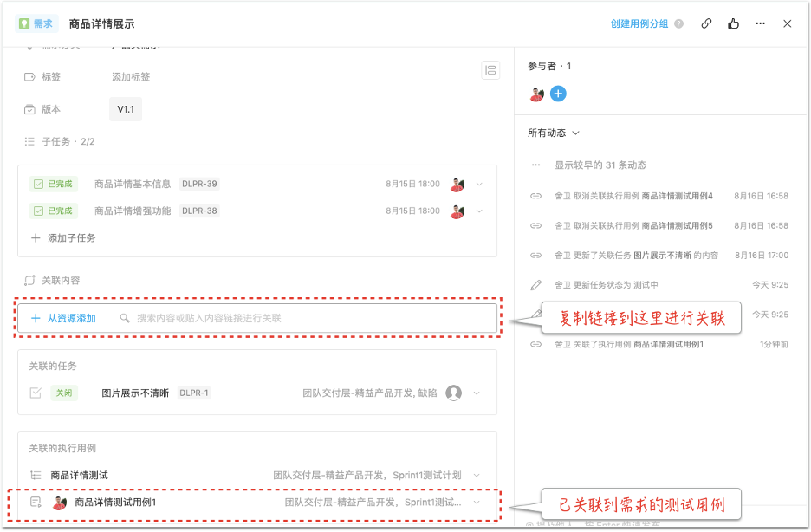Image resolution: width=811 pixels, height=532 pixels.
Task: Click the 关闭 status tag
Action: (64, 393)
